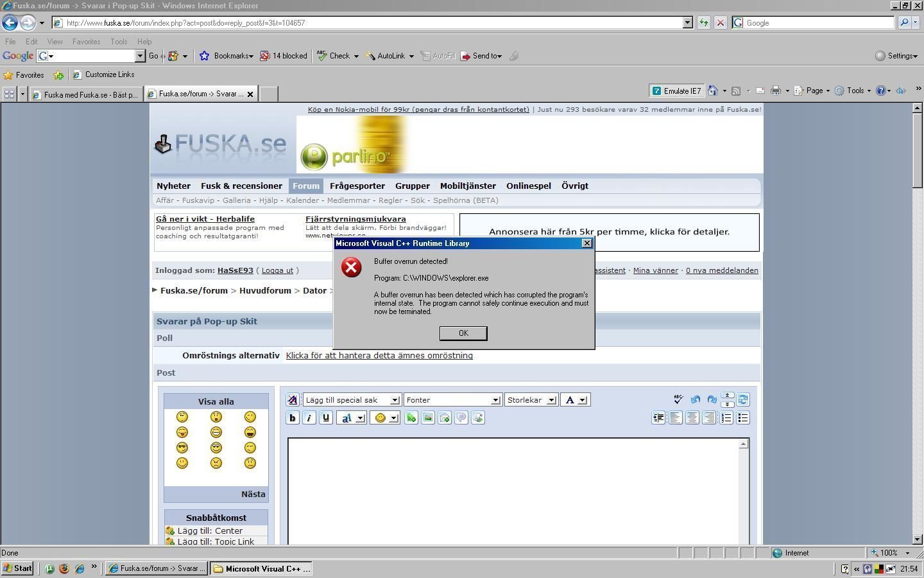Align text right in the post editor

pos(709,418)
